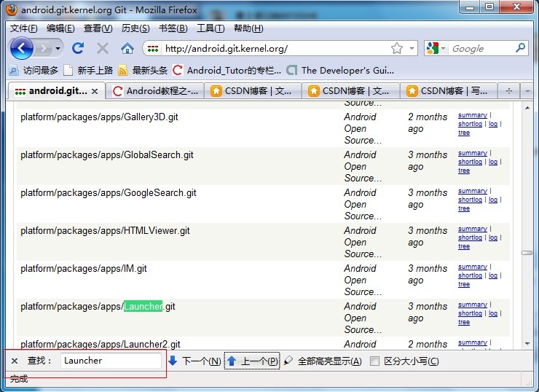Viewport: 539px width, 392px height.
Task: Open the 工具(T) menu
Action: click(211, 28)
